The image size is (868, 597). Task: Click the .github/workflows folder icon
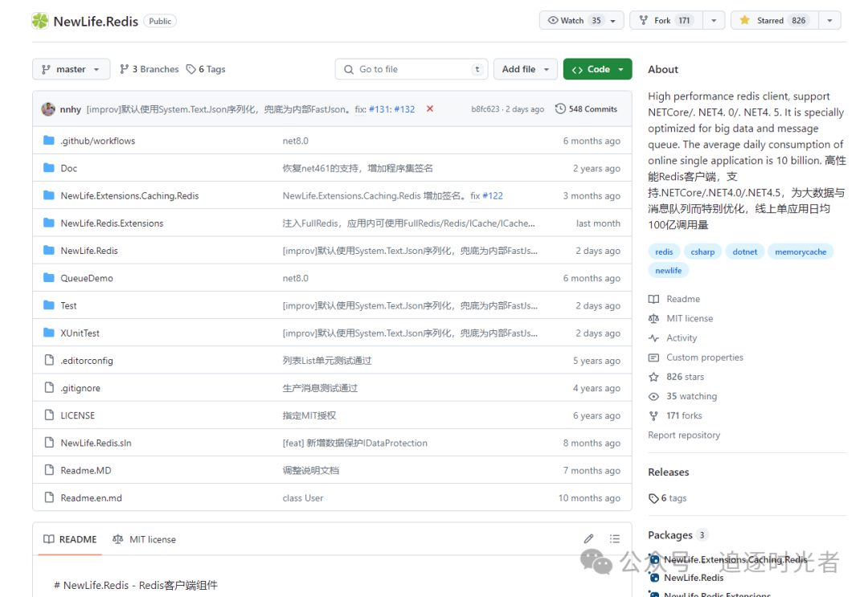point(49,141)
